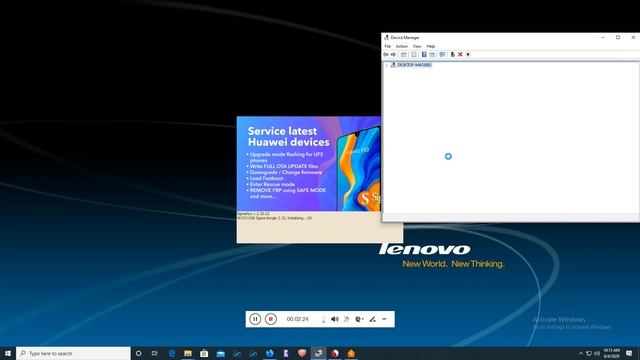Click the 00:02:24 recording timer
This screenshot has height=360, width=640.
coord(298,319)
